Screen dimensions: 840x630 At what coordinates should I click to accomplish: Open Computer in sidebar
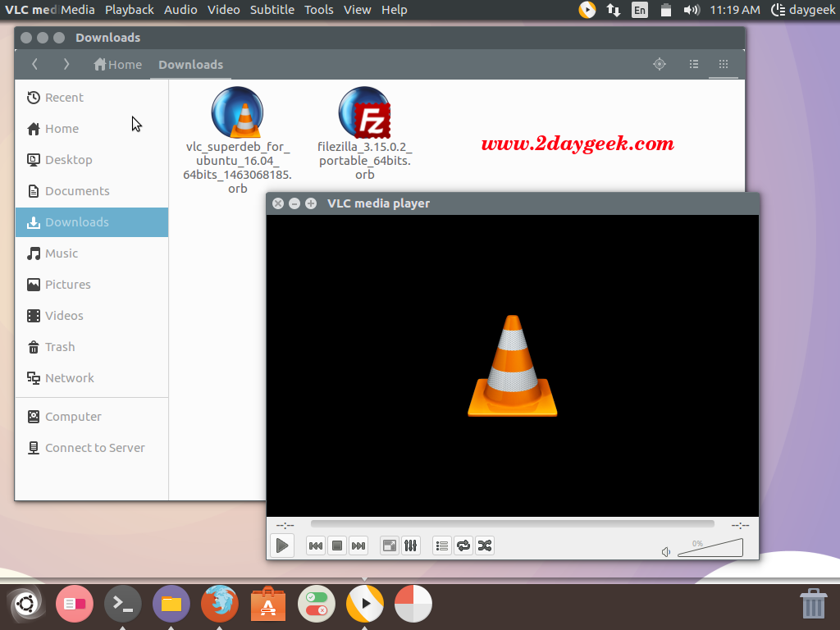click(x=92, y=416)
